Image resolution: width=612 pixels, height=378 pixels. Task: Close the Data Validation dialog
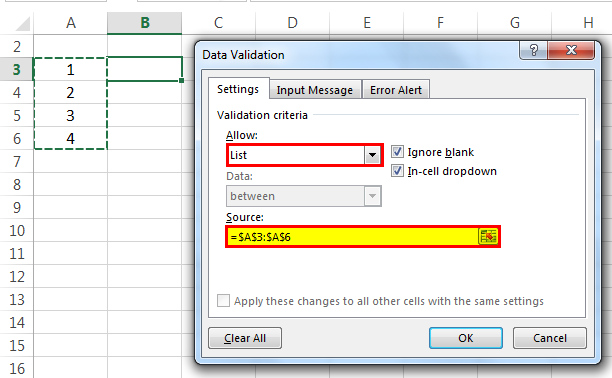pos(571,50)
